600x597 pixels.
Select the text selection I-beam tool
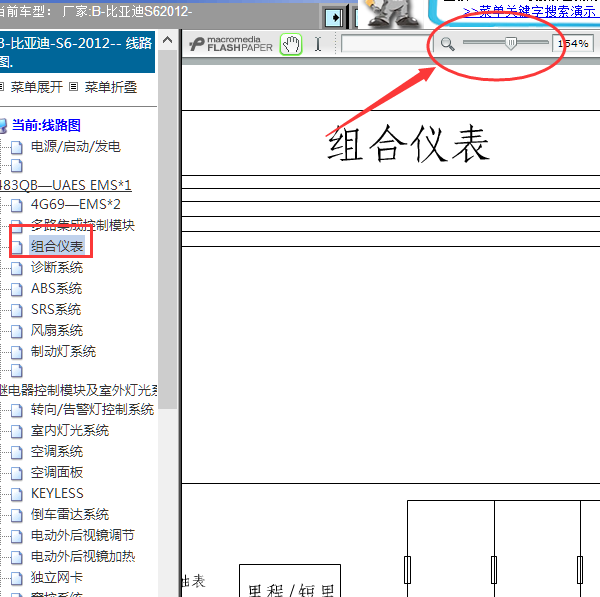318,44
